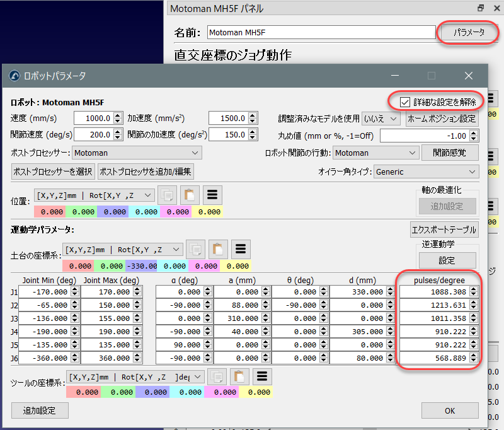
Task: Click the J2 pulses/degree field 1213.631
Action: (438, 305)
